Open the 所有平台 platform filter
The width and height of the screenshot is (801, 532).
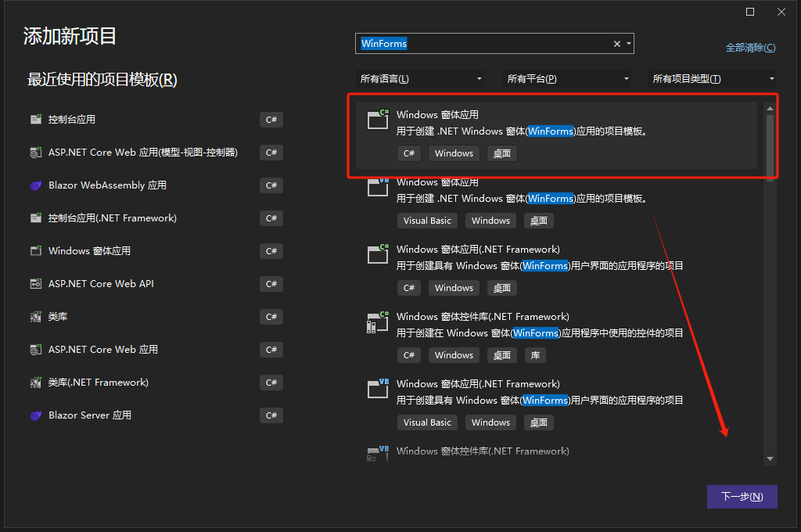[567, 79]
